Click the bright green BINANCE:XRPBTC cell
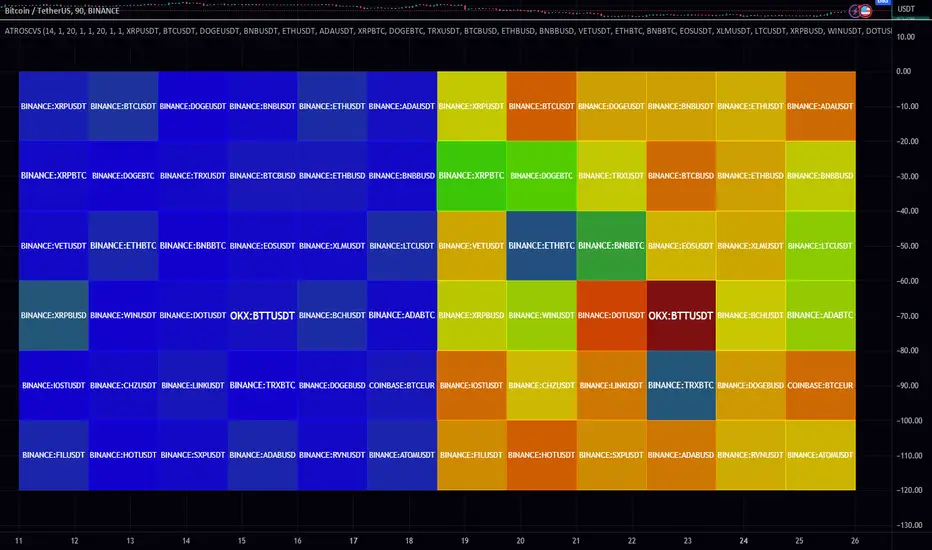932x550 pixels. pos(471,176)
